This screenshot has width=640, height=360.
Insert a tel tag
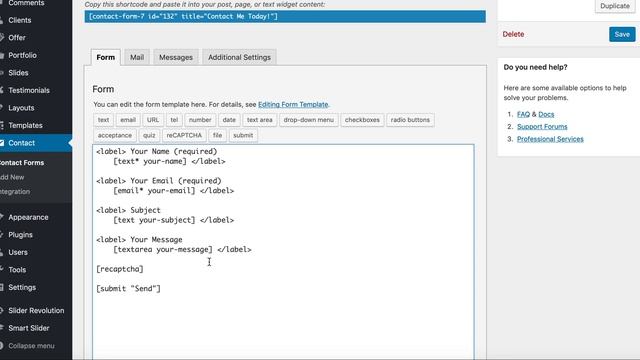coord(174,120)
